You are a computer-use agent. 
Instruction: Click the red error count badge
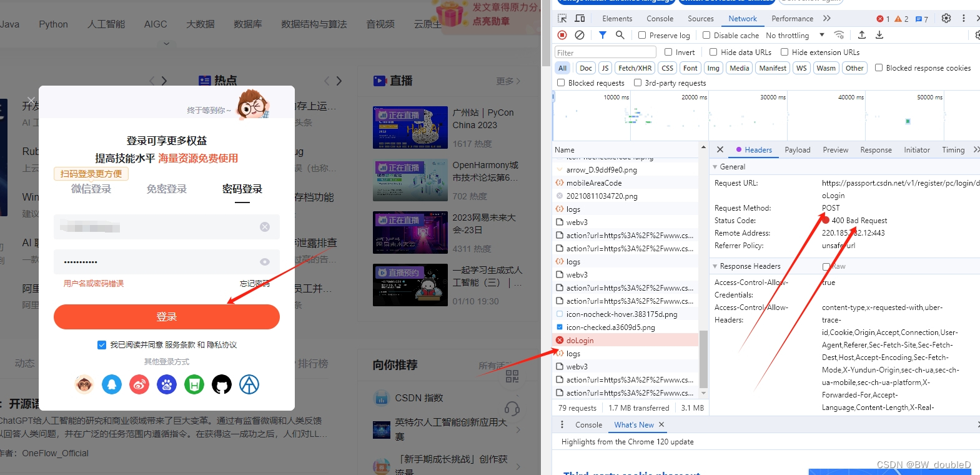tap(883, 19)
